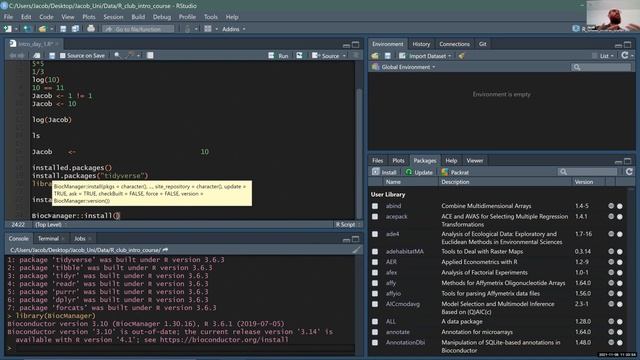
Task: Open the Debug menu
Action: click(x=162, y=17)
